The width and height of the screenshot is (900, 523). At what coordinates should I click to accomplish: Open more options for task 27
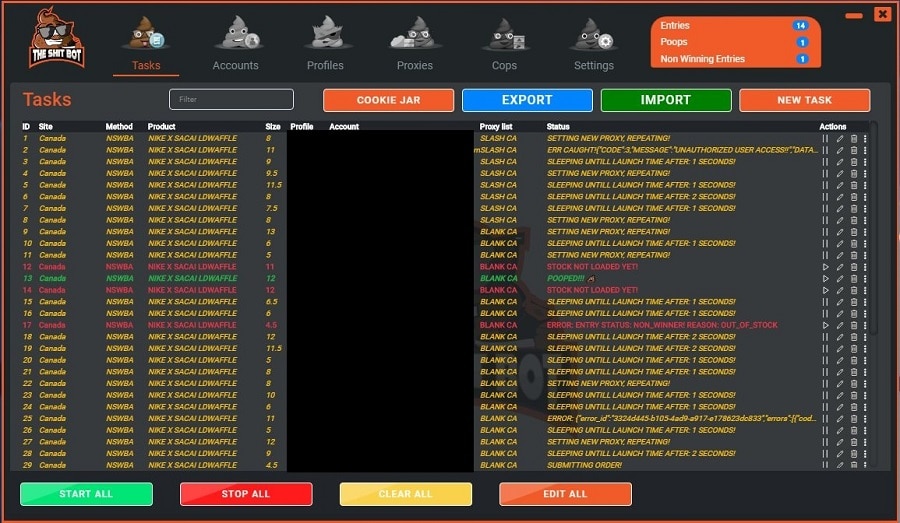(865, 442)
